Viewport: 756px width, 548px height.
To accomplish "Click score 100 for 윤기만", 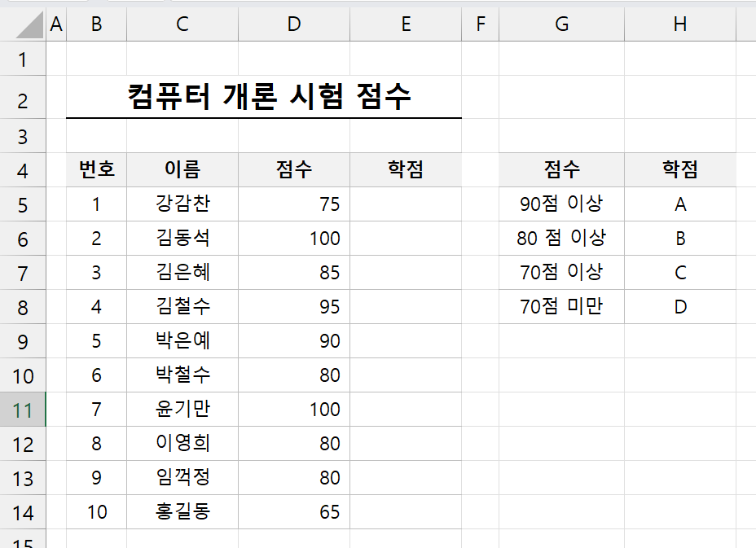I will [294, 410].
